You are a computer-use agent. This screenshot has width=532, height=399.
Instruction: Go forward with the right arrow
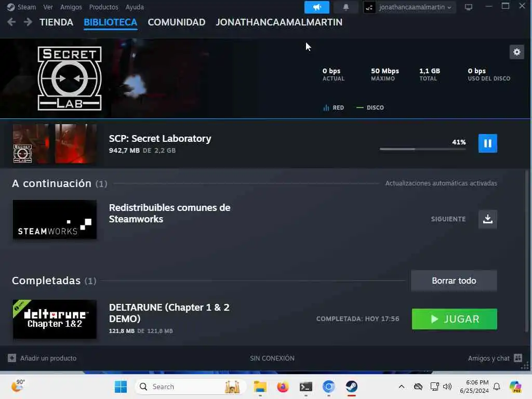click(x=28, y=22)
